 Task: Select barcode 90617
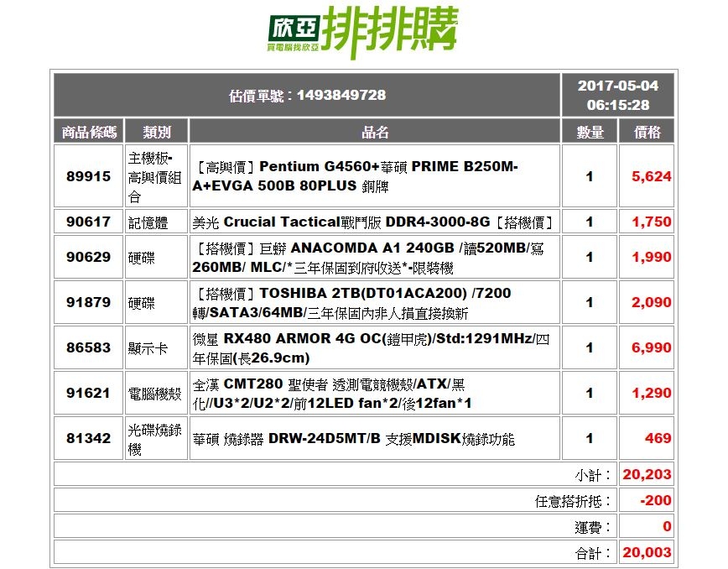click(x=88, y=222)
